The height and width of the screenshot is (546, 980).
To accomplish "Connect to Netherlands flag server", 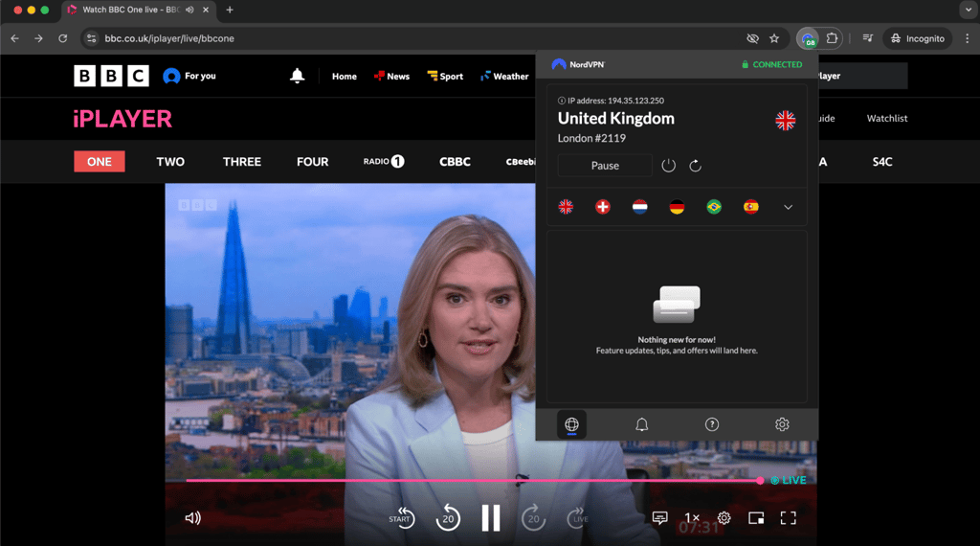I will [x=639, y=206].
